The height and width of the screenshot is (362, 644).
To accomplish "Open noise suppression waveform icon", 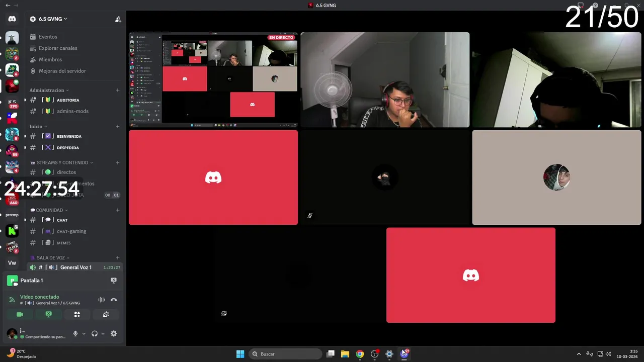I will click(x=102, y=300).
